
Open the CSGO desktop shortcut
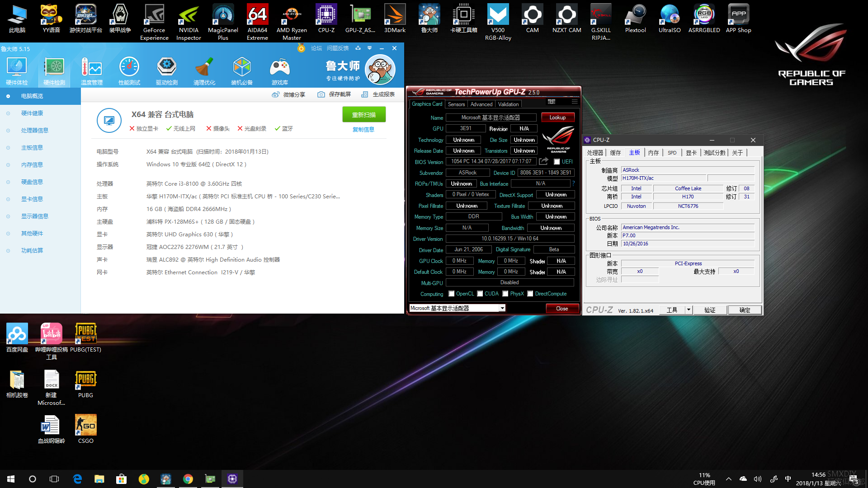85,429
